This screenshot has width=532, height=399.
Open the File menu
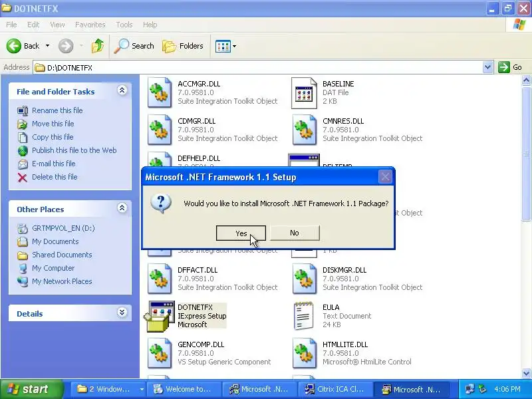(11, 25)
